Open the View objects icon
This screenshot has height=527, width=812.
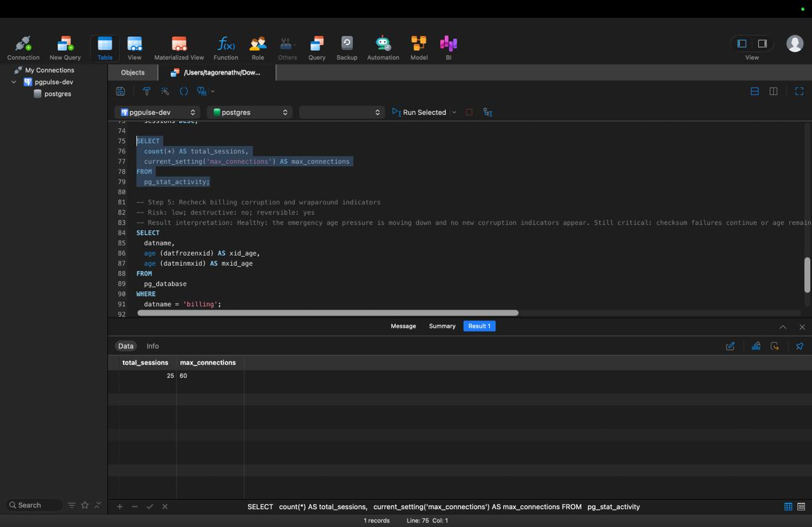tap(134, 48)
